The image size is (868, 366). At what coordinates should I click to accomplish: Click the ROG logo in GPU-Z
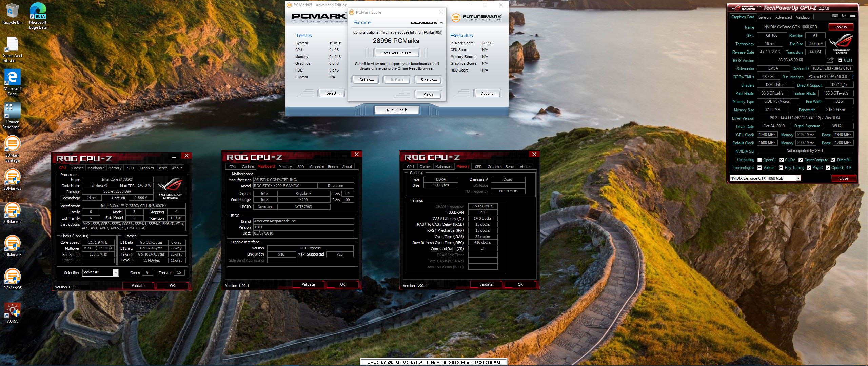coord(841,43)
